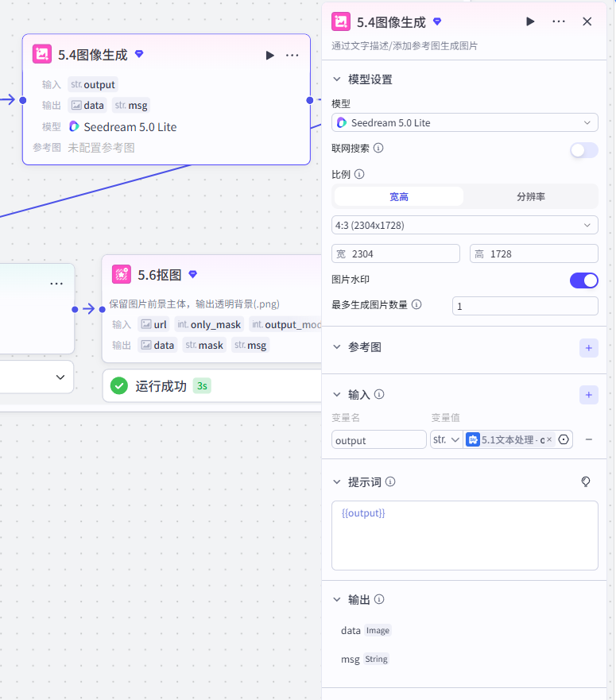
Task: Collapse the 模型设置 section
Action: click(x=337, y=79)
